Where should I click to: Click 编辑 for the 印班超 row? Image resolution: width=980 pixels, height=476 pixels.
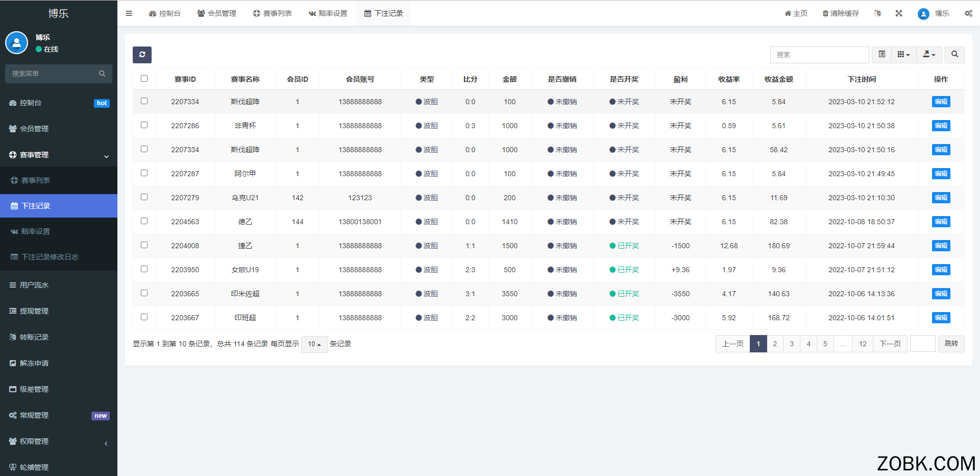tap(941, 318)
